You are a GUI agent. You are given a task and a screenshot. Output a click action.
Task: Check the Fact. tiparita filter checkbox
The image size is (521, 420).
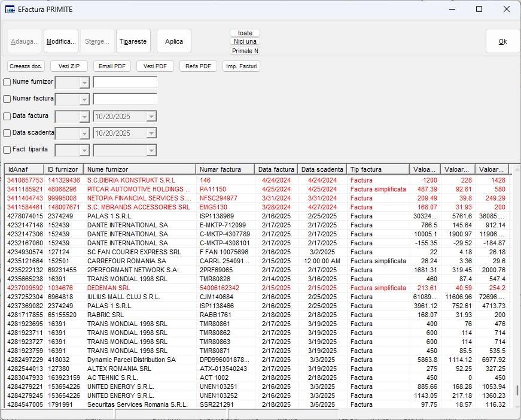(7, 150)
